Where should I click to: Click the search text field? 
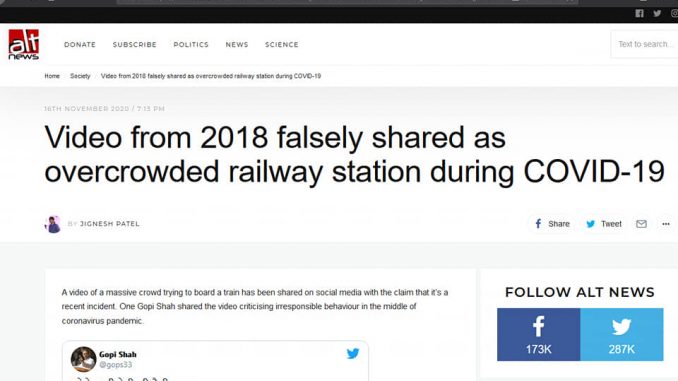point(644,44)
